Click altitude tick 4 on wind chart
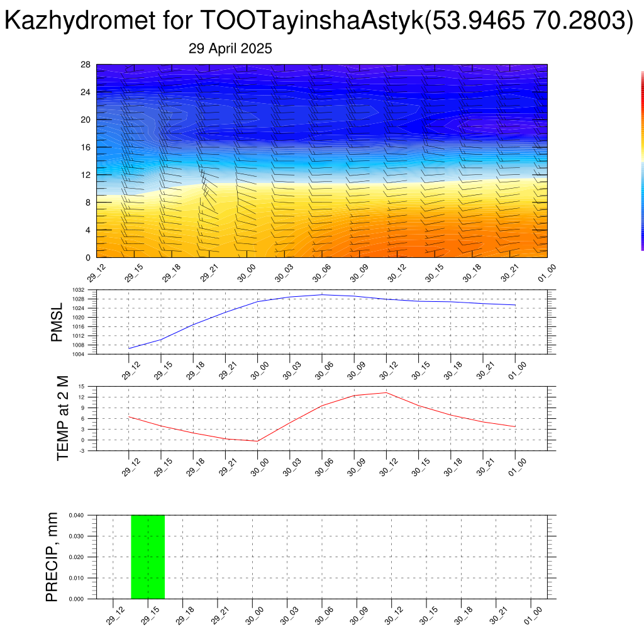This screenshot has height=644, width=644. (x=88, y=230)
